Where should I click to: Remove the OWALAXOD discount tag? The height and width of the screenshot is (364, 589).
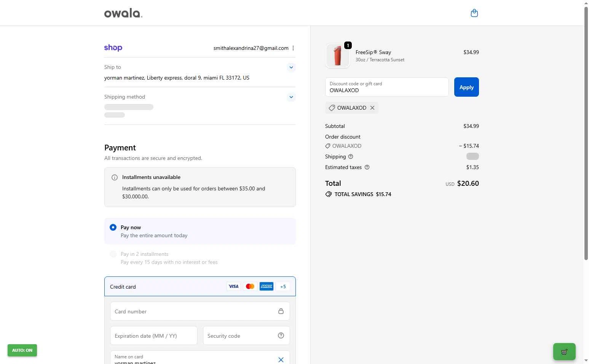[x=372, y=108]
